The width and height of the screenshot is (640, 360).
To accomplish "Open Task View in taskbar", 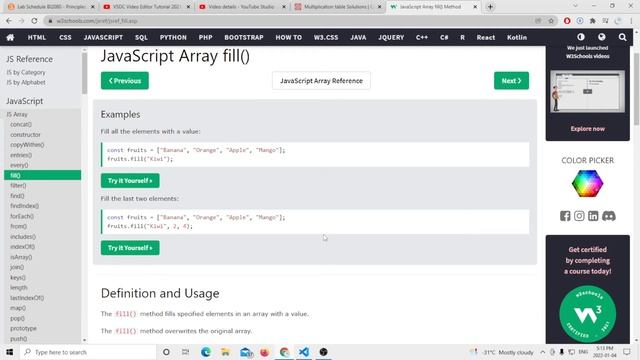I will (x=185, y=352).
